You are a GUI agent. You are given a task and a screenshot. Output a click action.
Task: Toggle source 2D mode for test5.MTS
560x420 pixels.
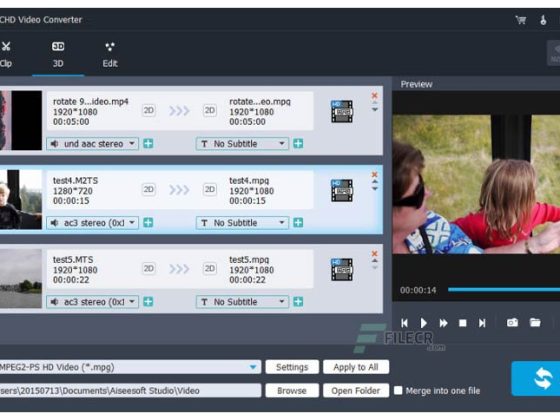[x=149, y=268]
